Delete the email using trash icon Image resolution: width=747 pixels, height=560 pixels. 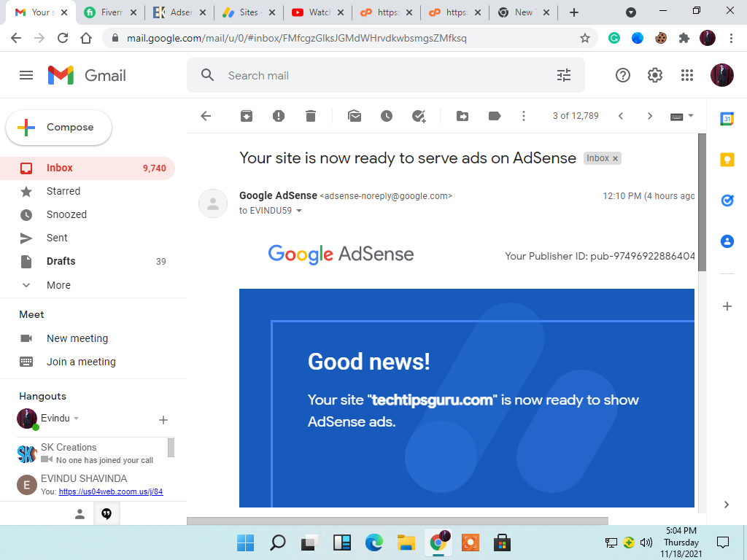(311, 116)
